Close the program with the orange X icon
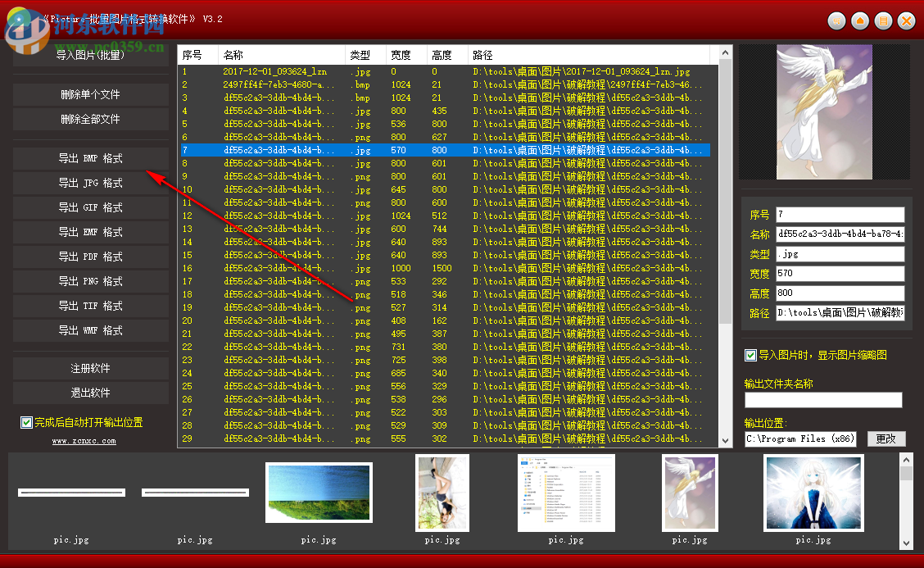This screenshot has width=924, height=568. pyautogui.click(x=906, y=21)
